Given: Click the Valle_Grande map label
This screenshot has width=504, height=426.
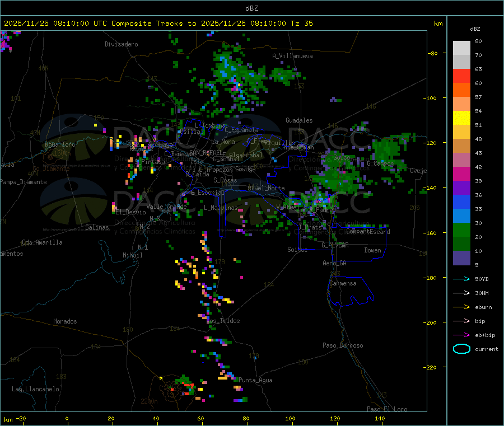Looking at the screenshot, I should [166, 207].
